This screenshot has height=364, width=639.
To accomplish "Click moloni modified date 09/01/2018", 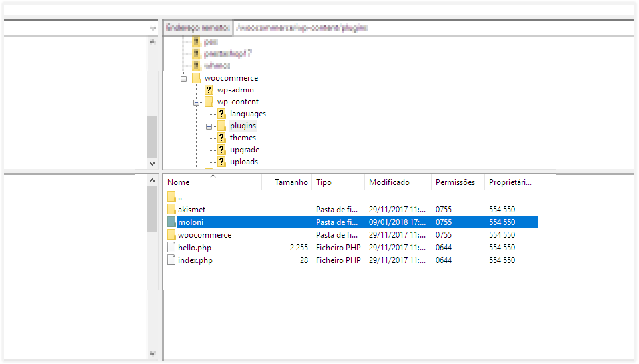I will (397, 222).
